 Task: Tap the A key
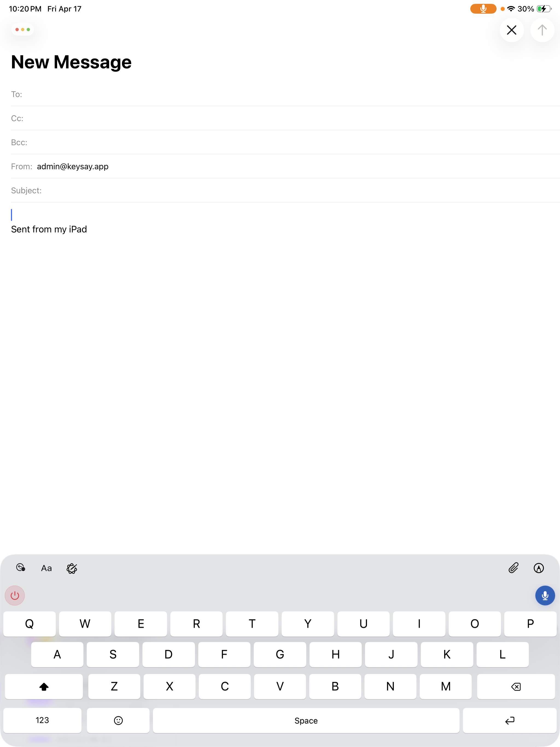click(x=57, y=655)
